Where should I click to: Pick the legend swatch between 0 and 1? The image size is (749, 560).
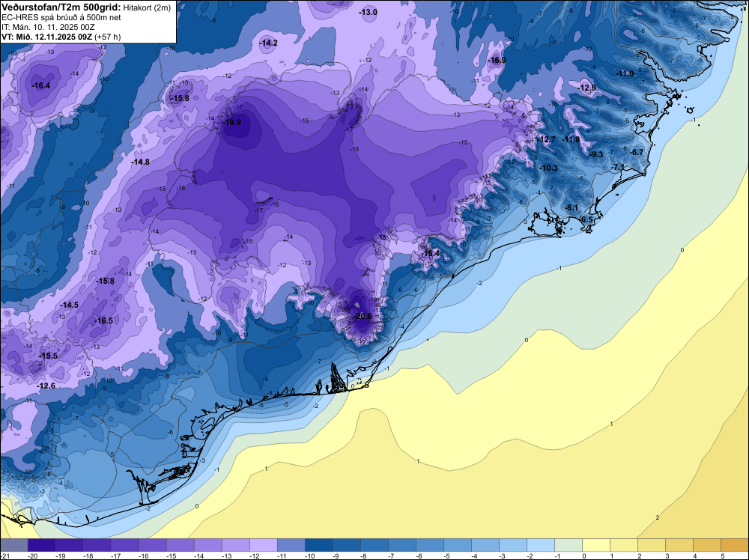tap(596, 545)
